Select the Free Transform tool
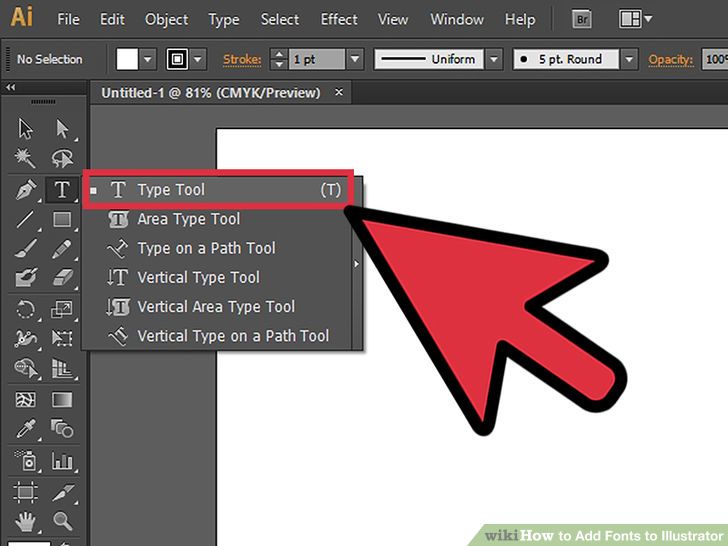 tap(62, 338)
